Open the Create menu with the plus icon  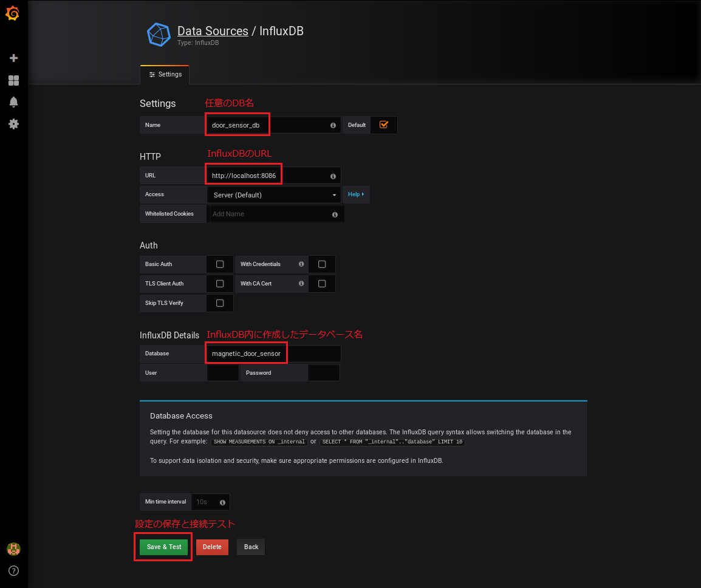[x=13, y=58]
